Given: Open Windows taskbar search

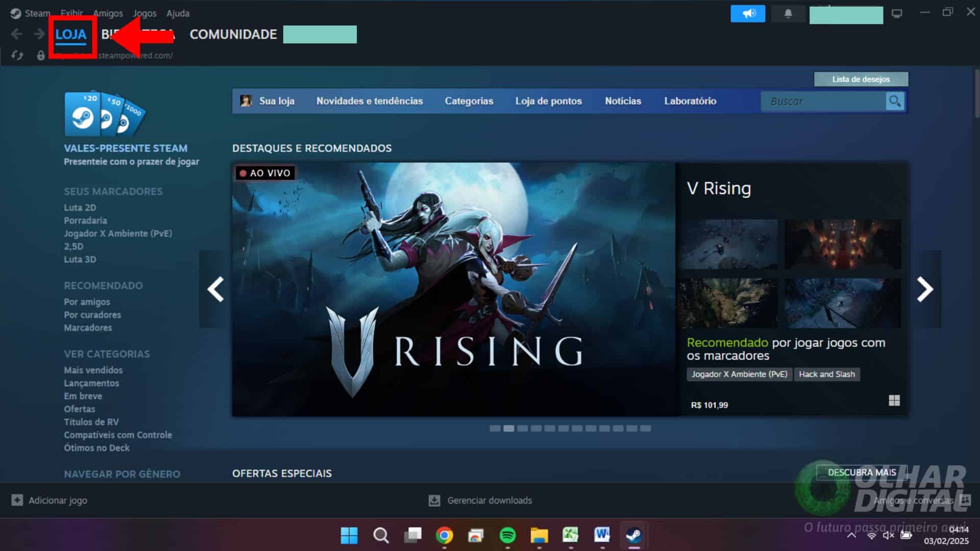Looking at the screenshot, I should (381, 535).
